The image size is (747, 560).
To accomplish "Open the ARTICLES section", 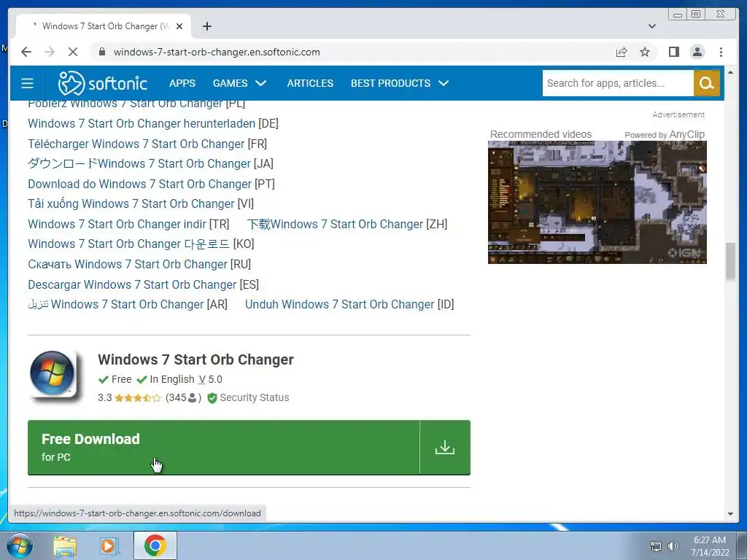I will click(310, 83).
